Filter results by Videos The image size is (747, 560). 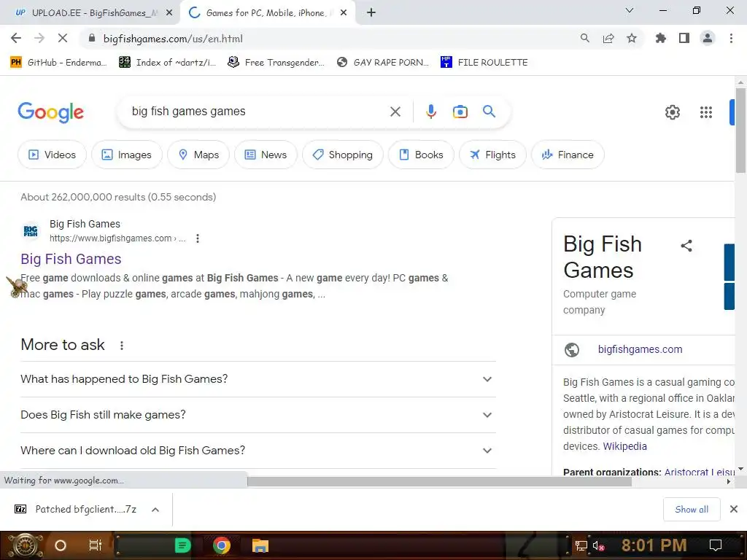click(52, 155)
